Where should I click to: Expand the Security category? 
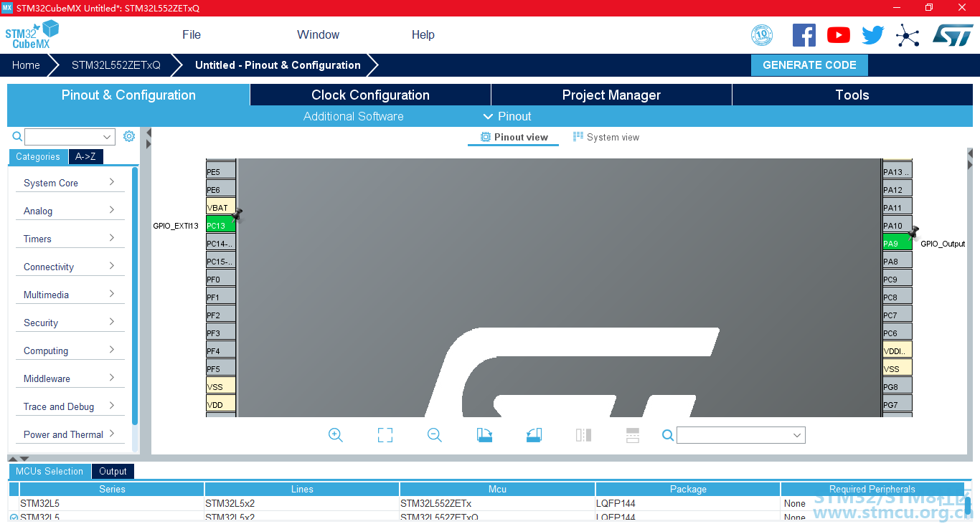point(70,323)
